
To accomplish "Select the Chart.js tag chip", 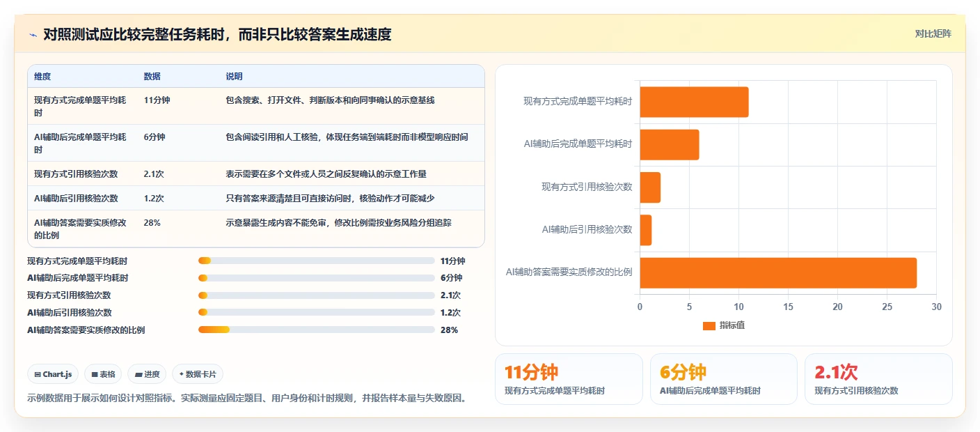I will pyautogui.click(x=54, y=374).
